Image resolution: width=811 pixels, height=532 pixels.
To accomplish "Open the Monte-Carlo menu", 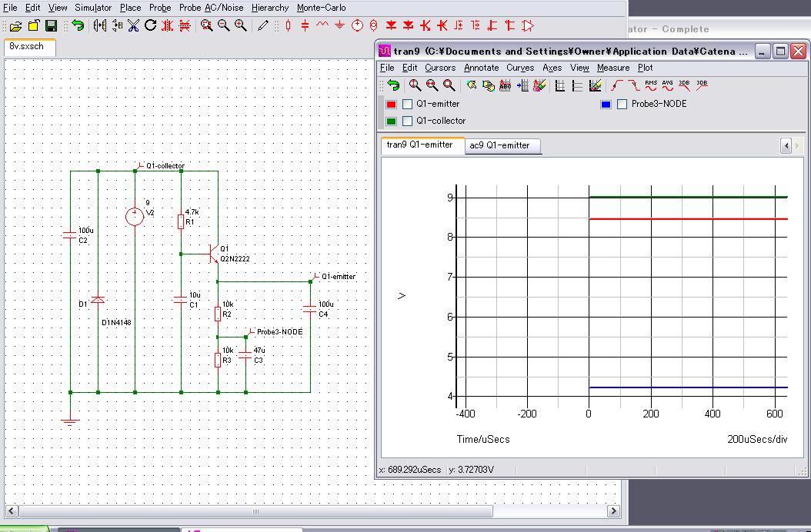I will point(321,8).
